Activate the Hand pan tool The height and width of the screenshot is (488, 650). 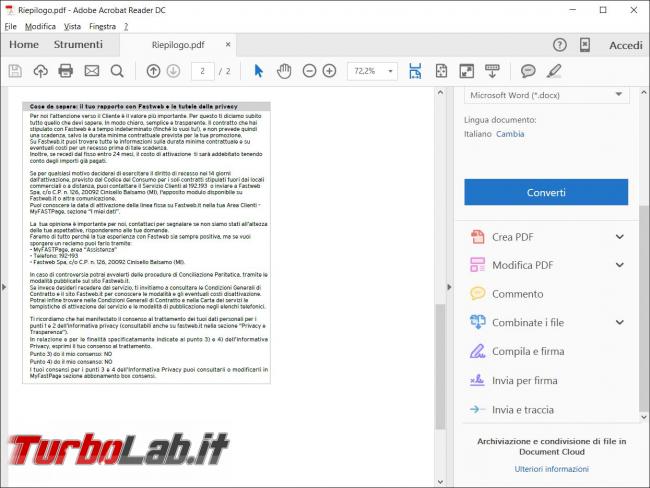[x=284, y=71]
